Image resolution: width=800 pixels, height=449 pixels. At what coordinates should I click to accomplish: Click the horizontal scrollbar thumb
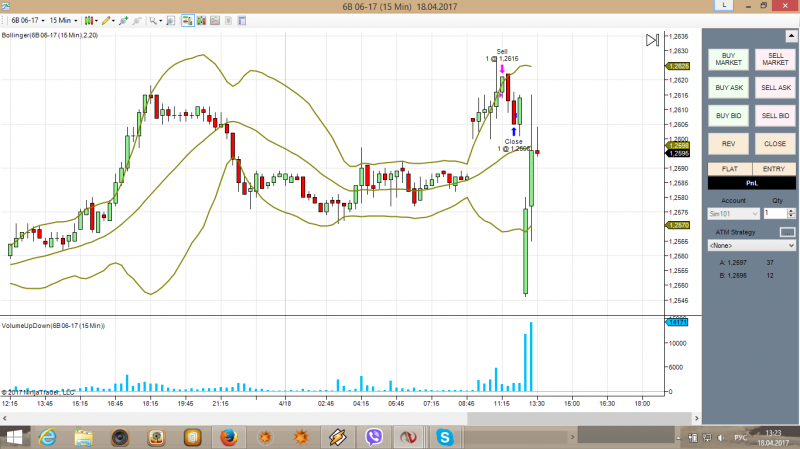tap(579, 418)
